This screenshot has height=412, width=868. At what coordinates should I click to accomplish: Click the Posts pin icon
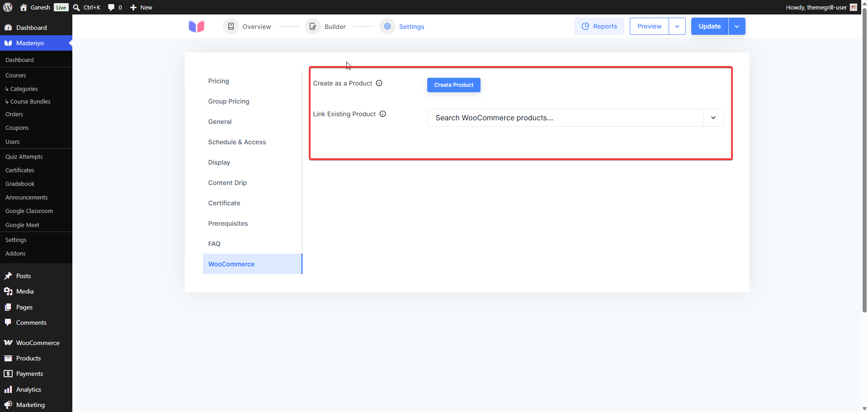tap(8, 276)
